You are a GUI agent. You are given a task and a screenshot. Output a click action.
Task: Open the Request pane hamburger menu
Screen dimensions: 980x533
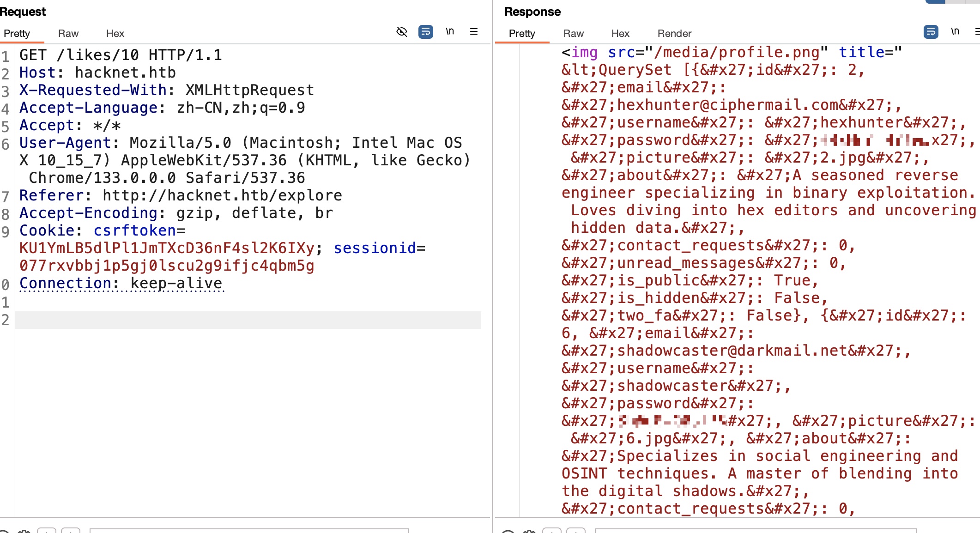pos(473,32)
